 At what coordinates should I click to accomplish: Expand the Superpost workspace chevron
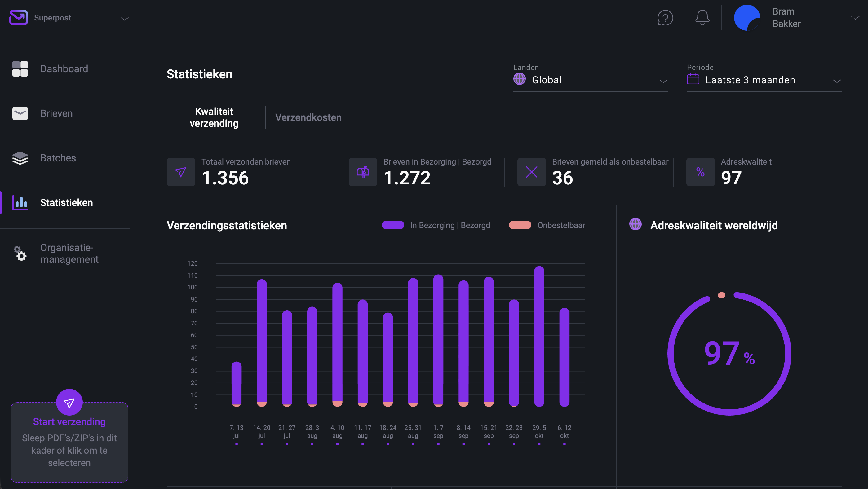(124, 19)
